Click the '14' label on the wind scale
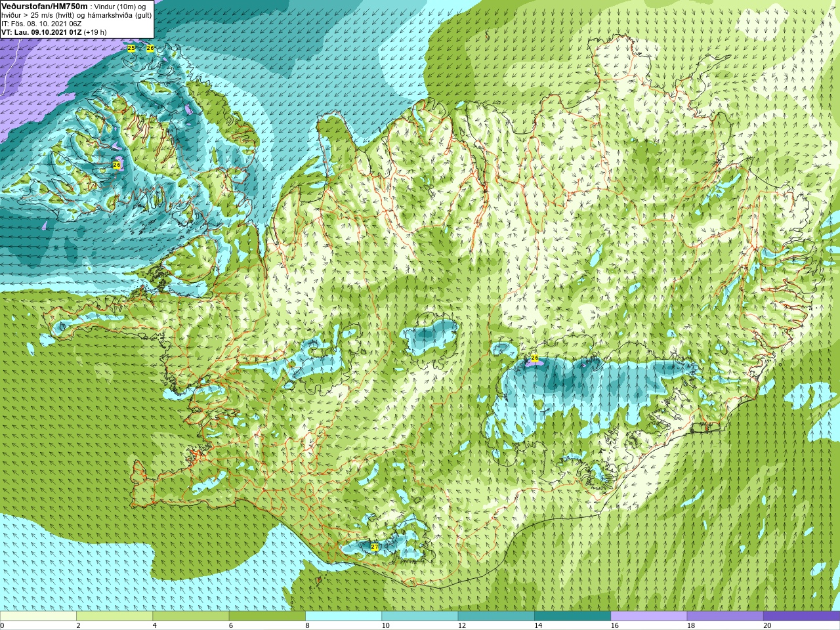 [x=538, y=625]
